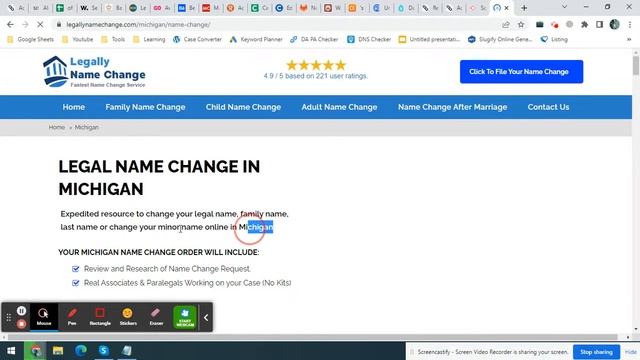The height and width of the screenshot is (360, 640).
Task: Click the share page icon in the address bar
Action: [x=506, y=24]
